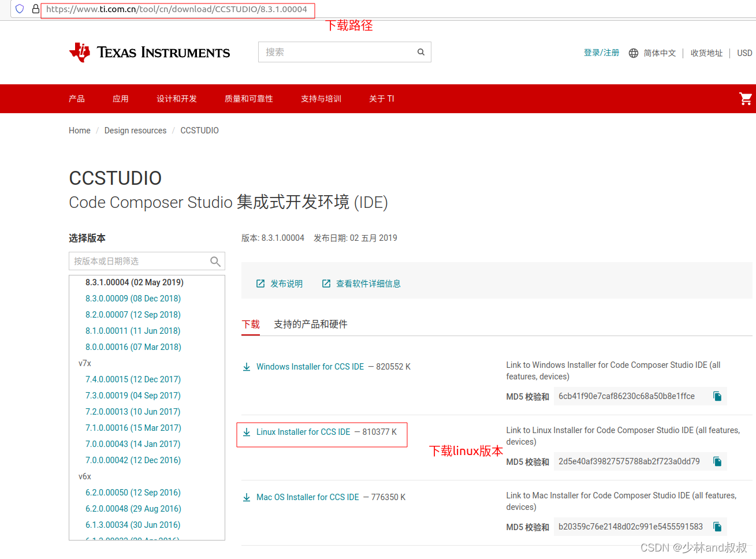Select version 8.1.0.00011 (11 Jun 2018)
The image size is (756, 559).
(x=133, y=331)
